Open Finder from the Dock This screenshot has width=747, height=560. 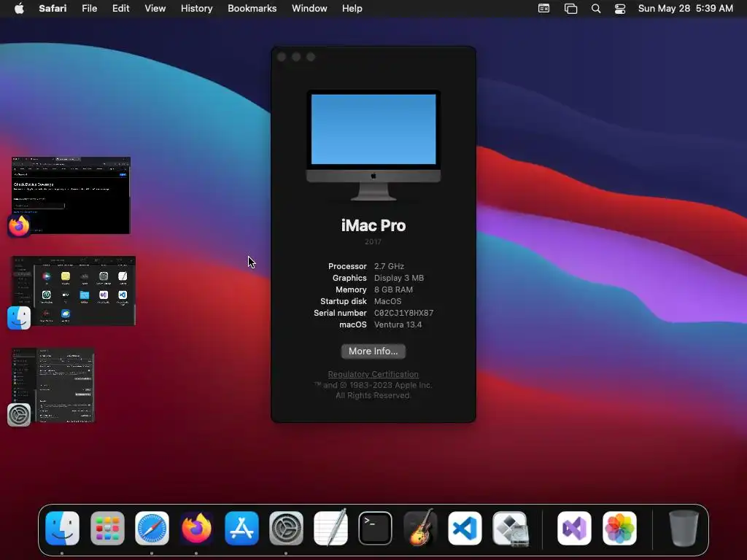[63, 528]
